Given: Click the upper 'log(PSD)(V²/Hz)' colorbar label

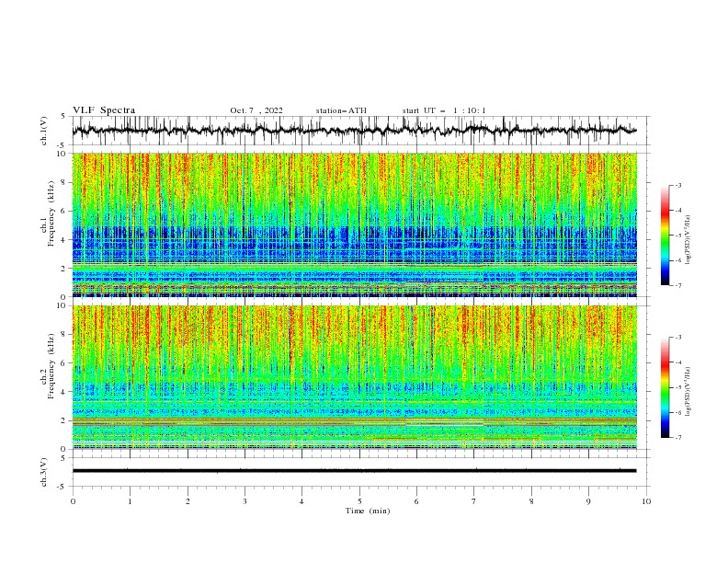Looking at the screenshot, I should coord(688,240).
